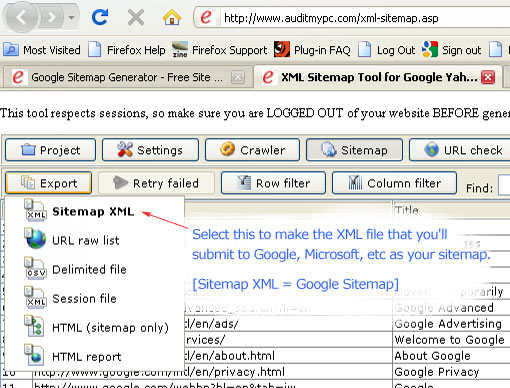Screen dimensions: 510x388
Task: Go back with the browser Back arrow
Action: click(21, 17)
